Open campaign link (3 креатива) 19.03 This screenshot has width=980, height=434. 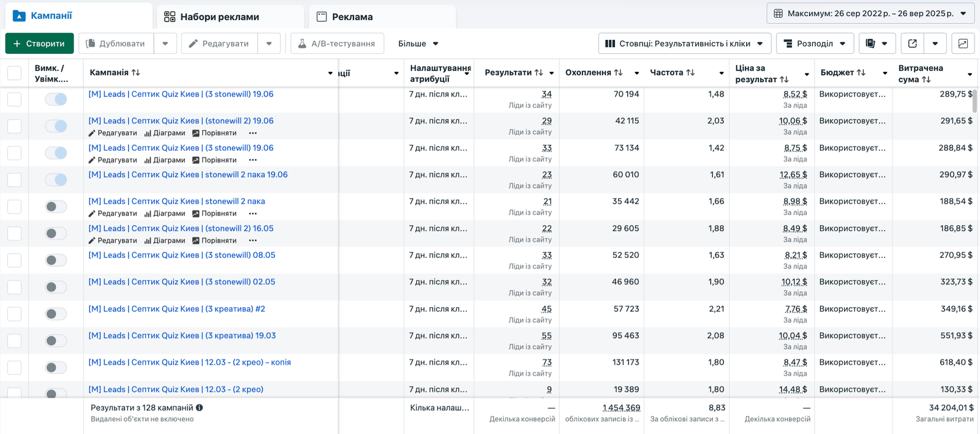pyautogui.click(x=182, y=336)
